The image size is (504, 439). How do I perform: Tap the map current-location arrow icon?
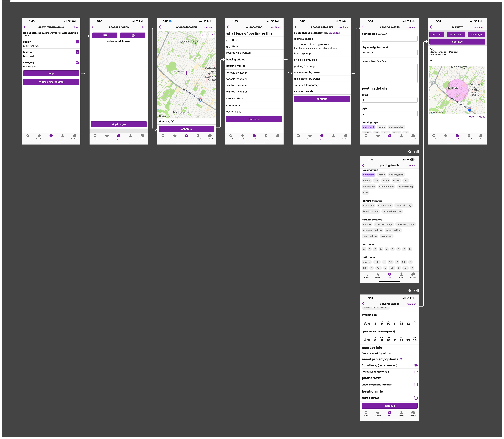click(x=212, y=35)
